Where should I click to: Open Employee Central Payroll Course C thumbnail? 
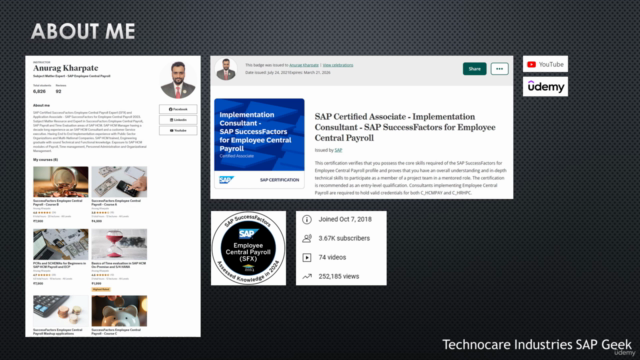pos(119,311)
